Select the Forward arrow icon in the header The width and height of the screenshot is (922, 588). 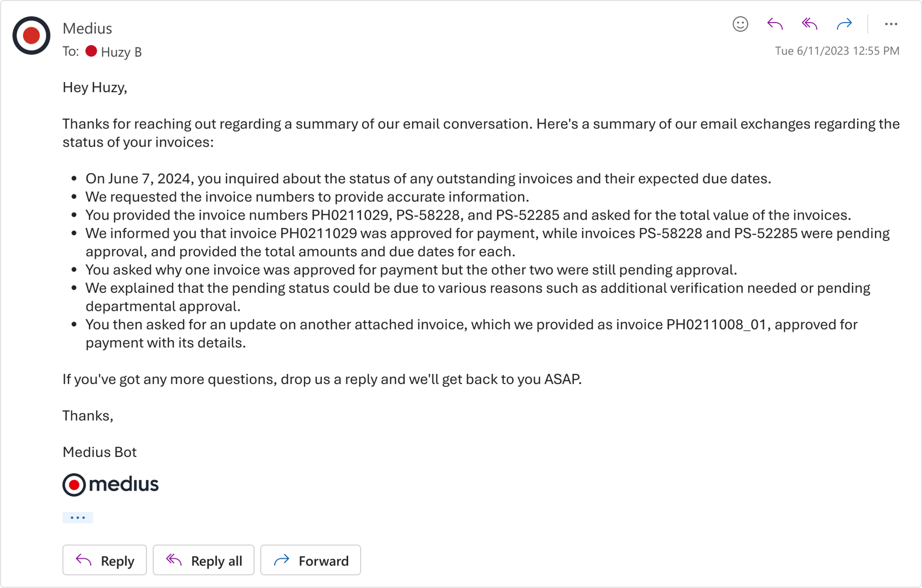844,24
